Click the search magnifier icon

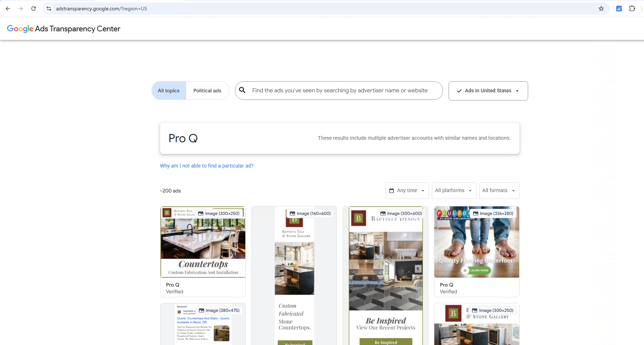(x=242, y=90)
